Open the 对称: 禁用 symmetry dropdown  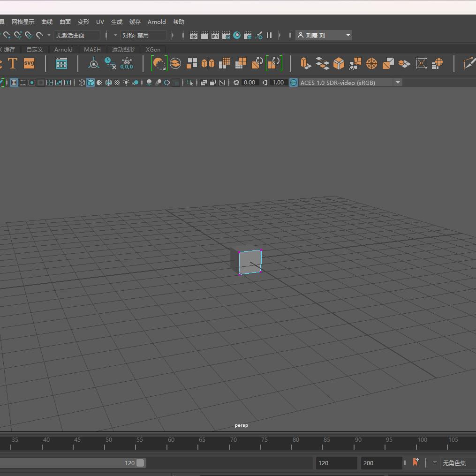pos(144,35)
